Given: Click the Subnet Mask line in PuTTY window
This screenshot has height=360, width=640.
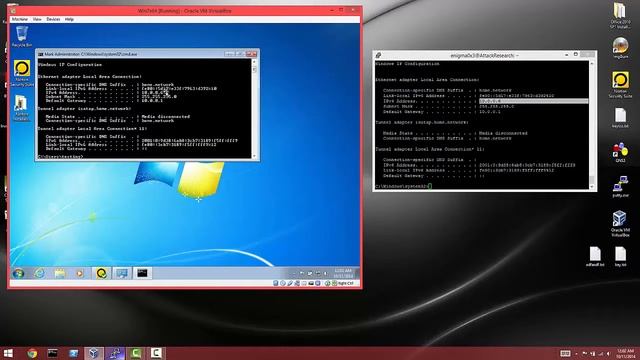Looking at the screenshot, I should pos(449,106).
